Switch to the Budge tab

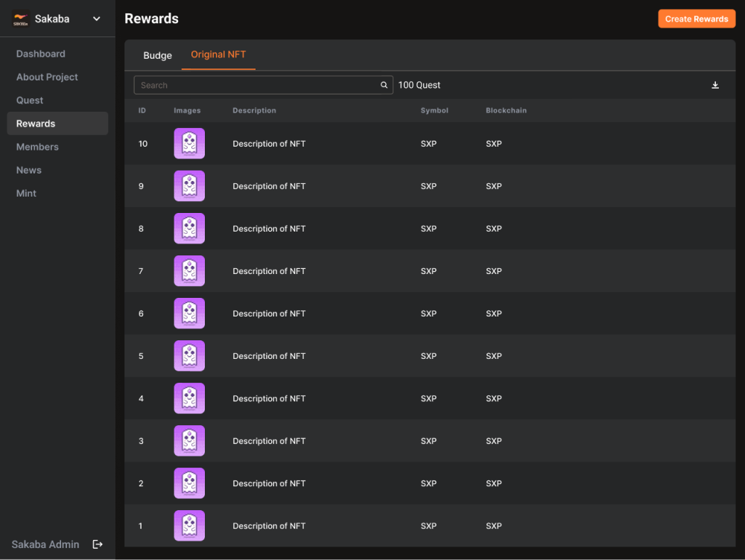click(x=157, y=55)
